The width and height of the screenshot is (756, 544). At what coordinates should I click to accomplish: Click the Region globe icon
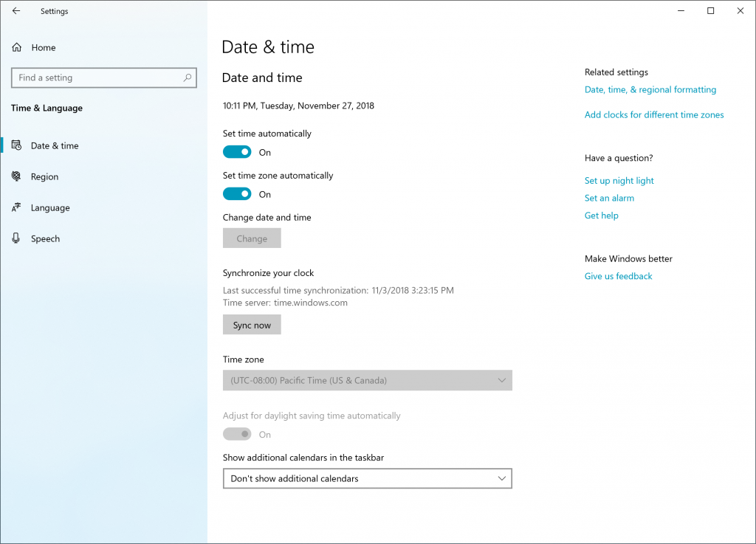tap(16, 176)
